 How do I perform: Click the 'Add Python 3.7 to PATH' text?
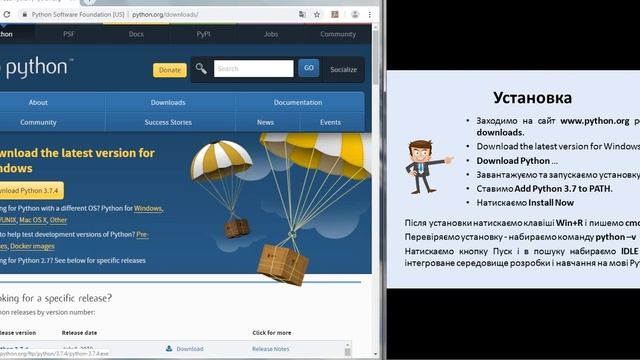click(x=563, y=189)
